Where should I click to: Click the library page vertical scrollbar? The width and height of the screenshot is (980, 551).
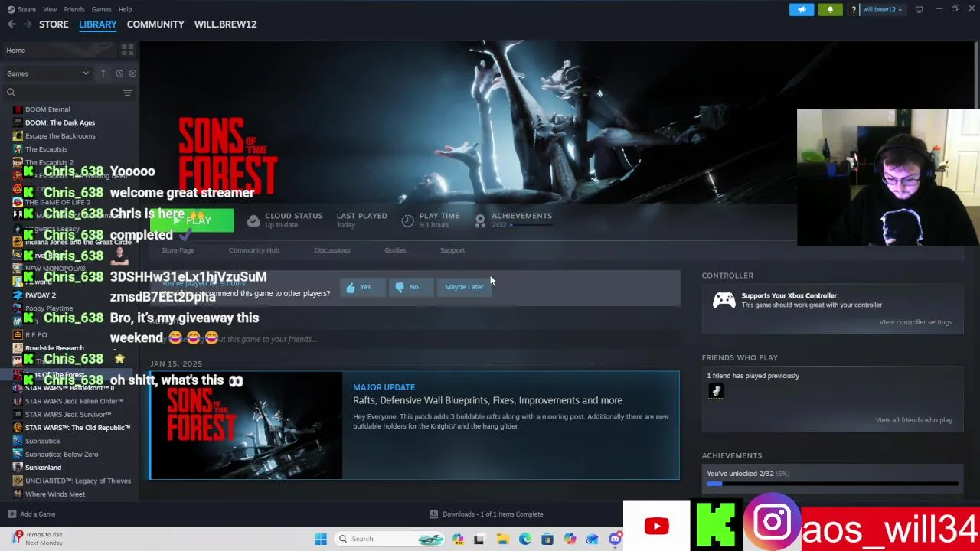coord(977,74)
